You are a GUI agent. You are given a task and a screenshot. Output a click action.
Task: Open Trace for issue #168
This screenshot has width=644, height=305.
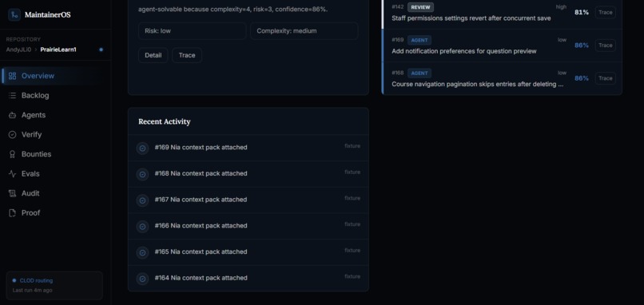point(605,78)
